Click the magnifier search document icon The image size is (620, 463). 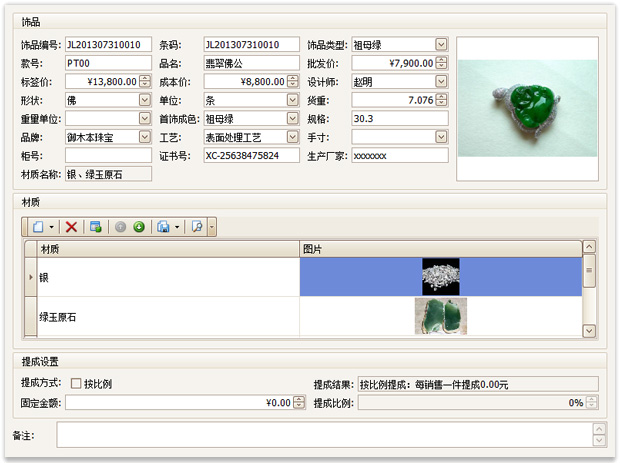pyautogui.click(x=197, y=227)
